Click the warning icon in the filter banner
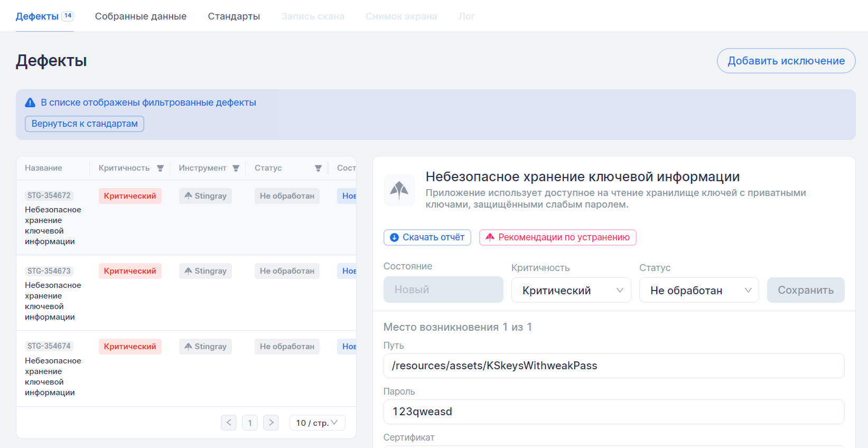Viewport: 868px width, 448px height. click(30, 102)
